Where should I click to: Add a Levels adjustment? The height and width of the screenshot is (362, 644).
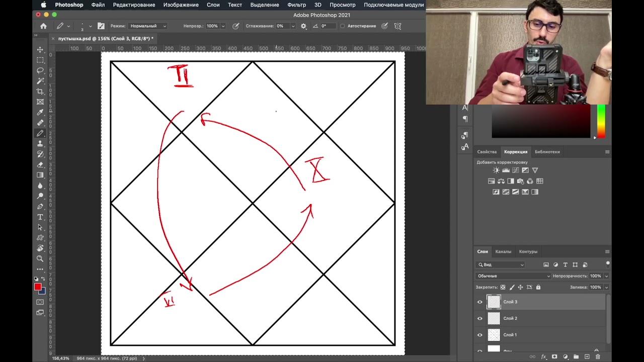coord(506,170)
